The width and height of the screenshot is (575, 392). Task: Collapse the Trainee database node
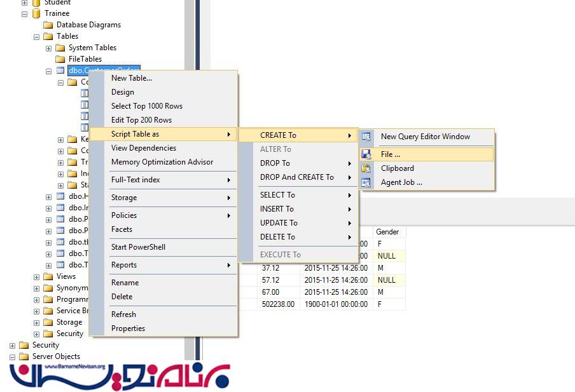(x=25, y=13)
